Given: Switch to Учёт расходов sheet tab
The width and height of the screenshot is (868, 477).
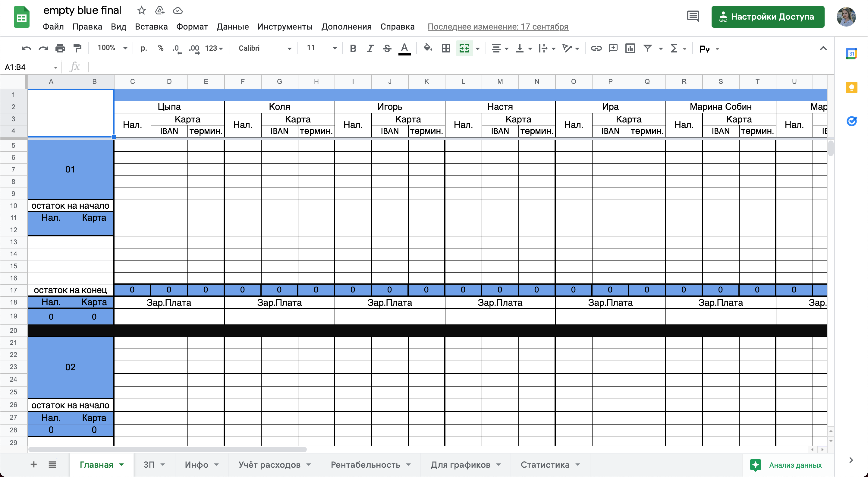Looking at the screenshot, I should (275, 465).
